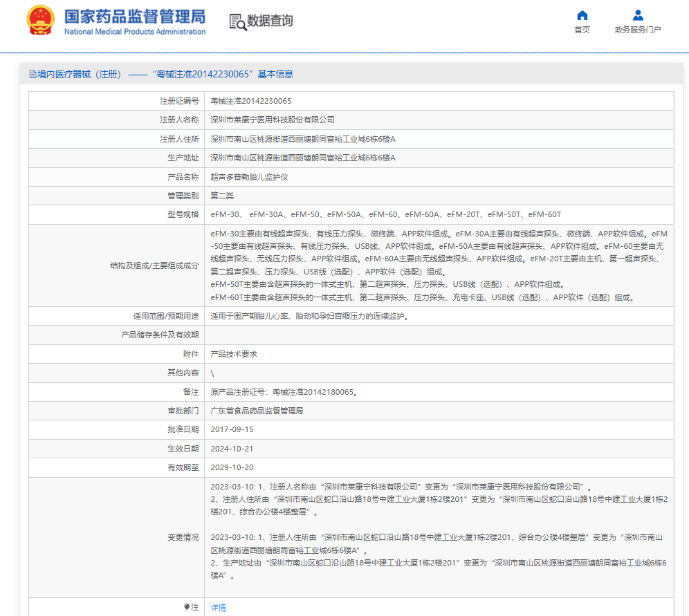Click 数据查询 heading text
Screen dimensions: 689x616
pyautogui.click(x=270, y=21)
